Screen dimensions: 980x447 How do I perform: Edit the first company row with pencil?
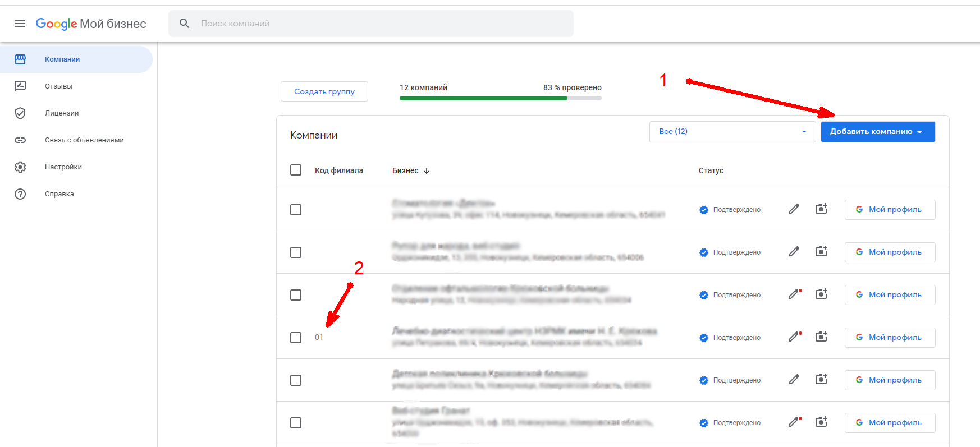tap(794, 209)
